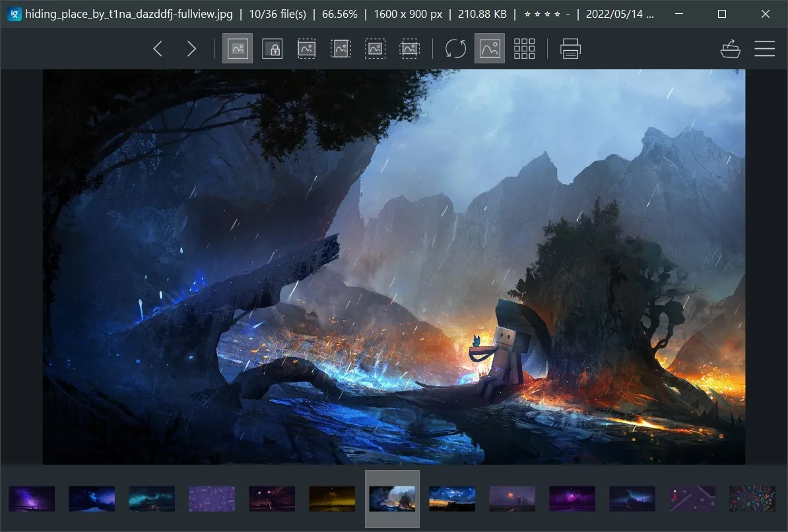Click the '210.88 KB' file size text
788x532 pixels.
coord(482,14)
